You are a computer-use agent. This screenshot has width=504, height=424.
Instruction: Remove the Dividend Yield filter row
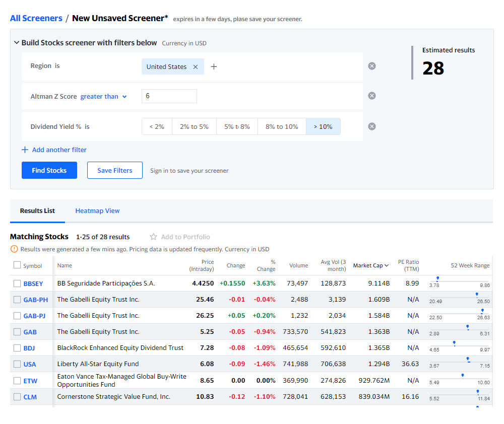[x=372, y=126]
